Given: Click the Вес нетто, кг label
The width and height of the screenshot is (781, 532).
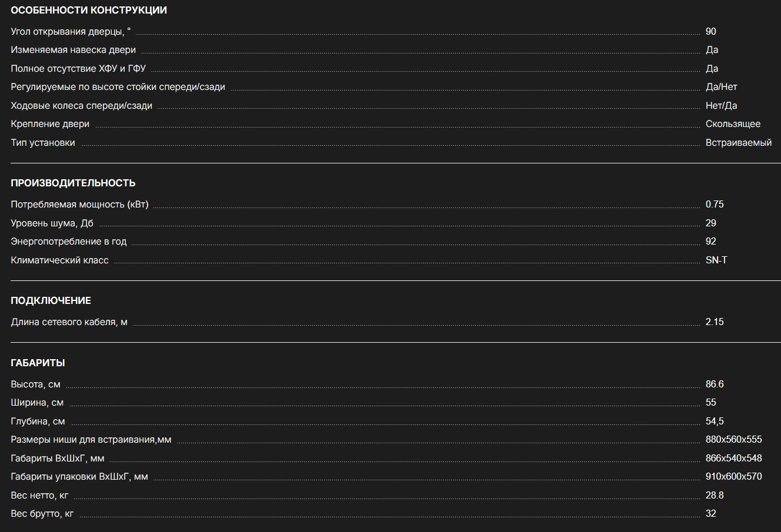Looking at the screenshot, I should click(x=39, y=496).
